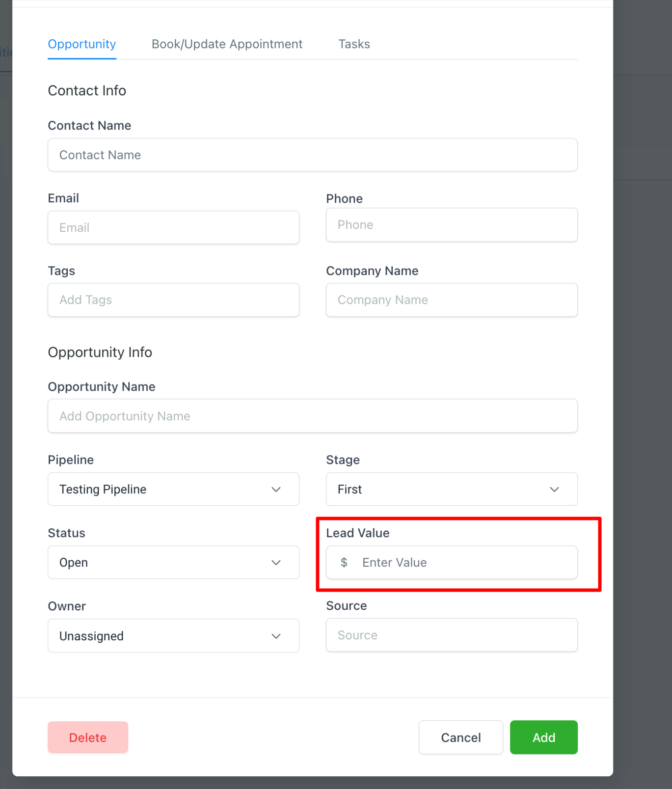Switch to the Tasks tab
This screenshot has width=672, height=789.
pos(354,44)
